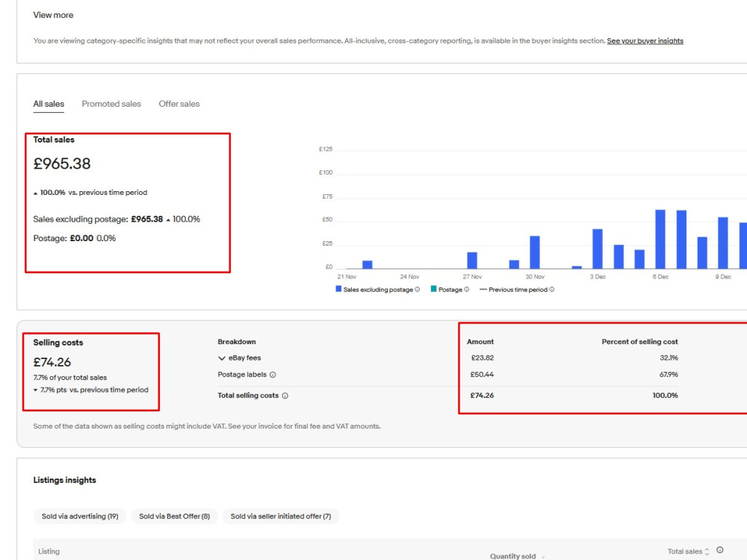The image size is (747, 560).
Task: Toggle blue Sales excluding postage legend swatch
Action: pyautogui.click(x=338, y=289)
